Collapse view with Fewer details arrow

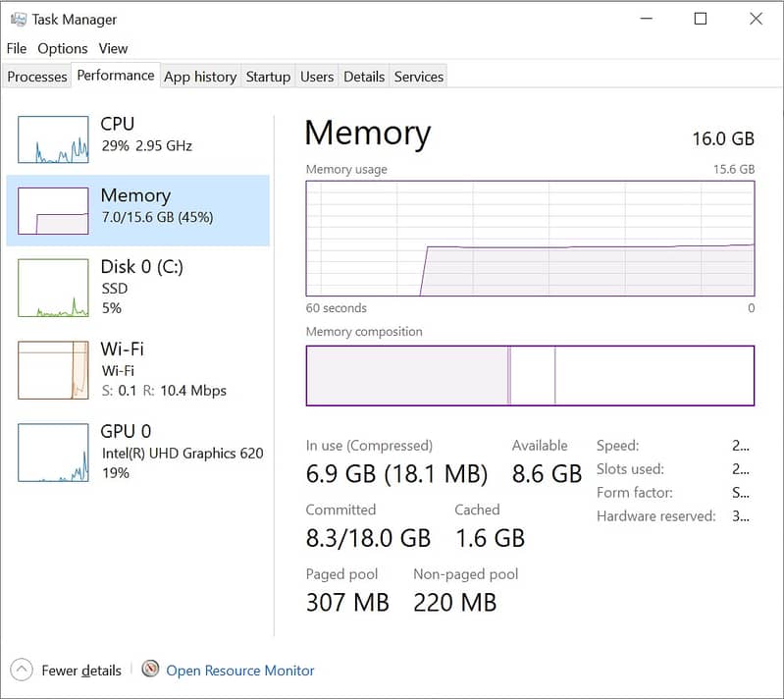tap(23, 671)
